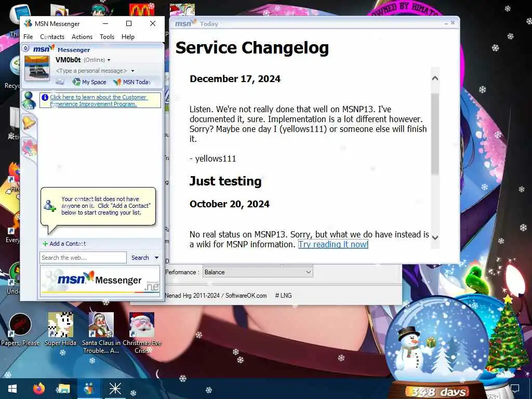
Task: Open Super Hilda desktop shortcut
Action: [x=60, y=329]
